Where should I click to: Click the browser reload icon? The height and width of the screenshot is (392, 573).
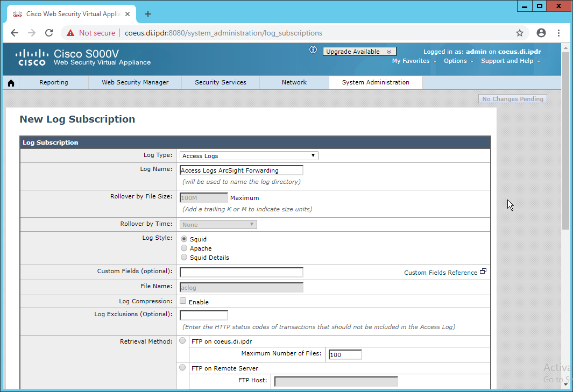click(49, 33)
